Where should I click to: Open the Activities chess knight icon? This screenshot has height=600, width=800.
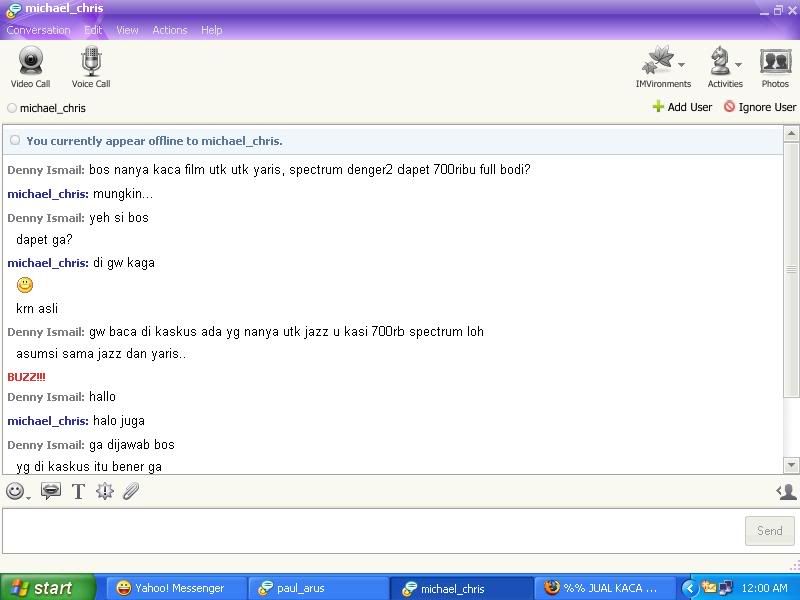click(x=720, y=60)
